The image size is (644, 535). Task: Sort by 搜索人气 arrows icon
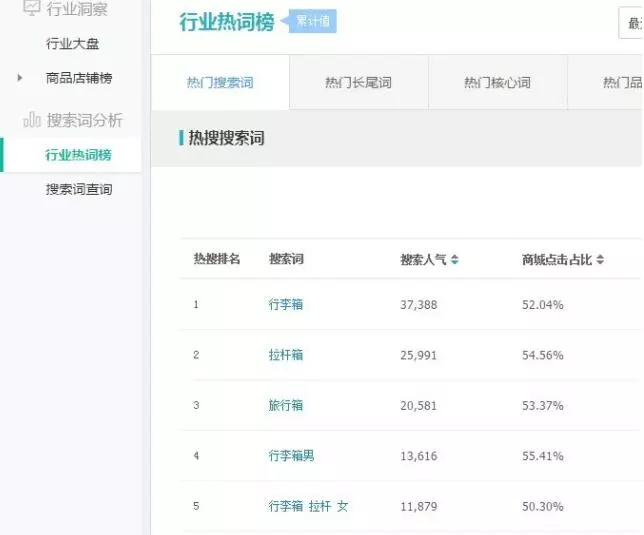pyautogui.click(x=454, y=259)
